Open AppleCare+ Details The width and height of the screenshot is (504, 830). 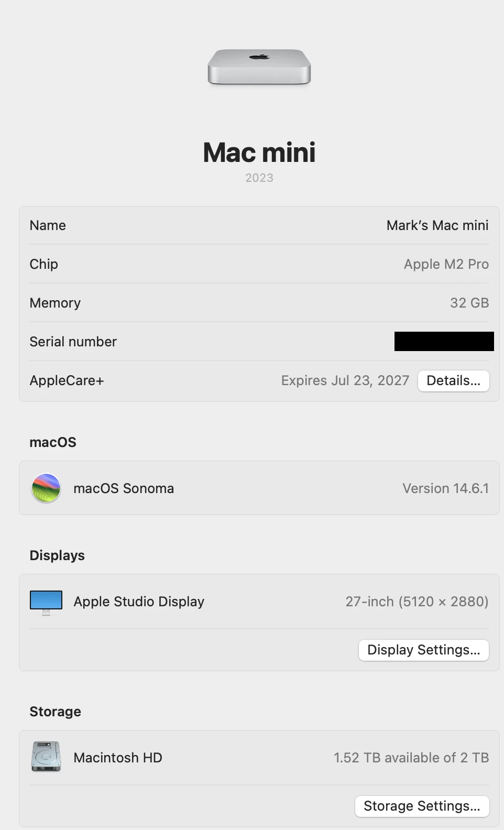coord(454,381)
